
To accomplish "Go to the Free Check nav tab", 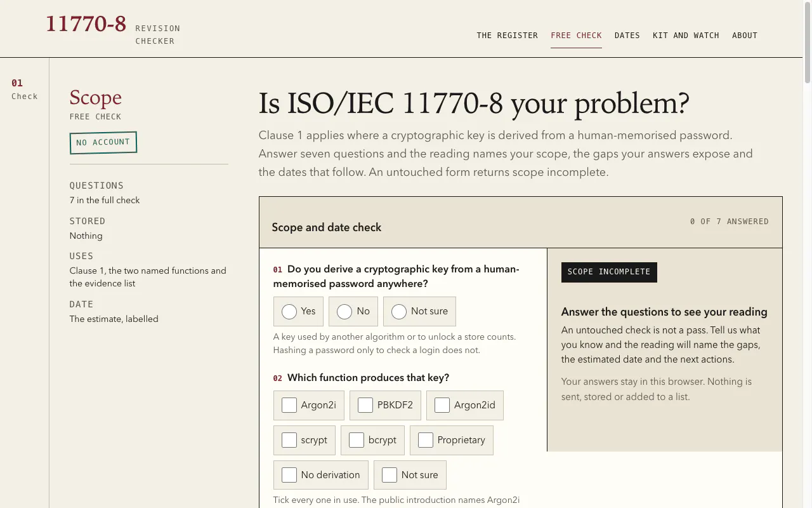I will click(576, 36).
